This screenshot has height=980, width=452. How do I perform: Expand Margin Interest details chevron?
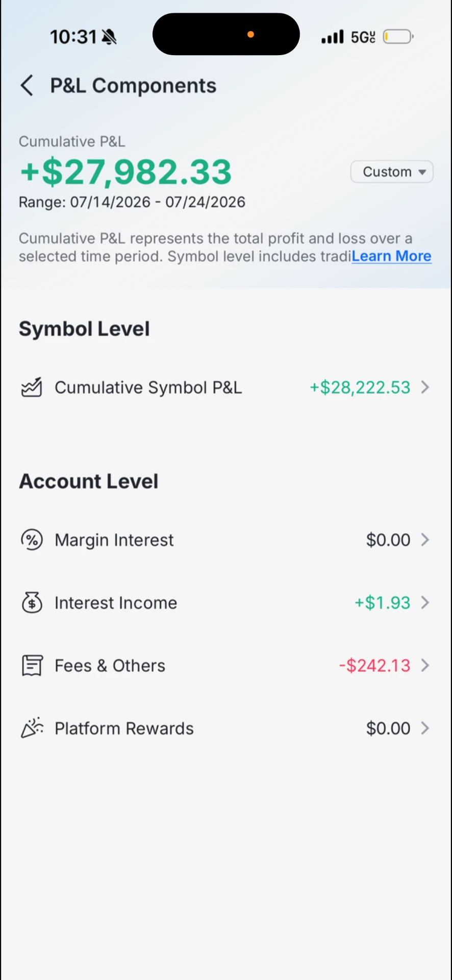coord(425,540)
